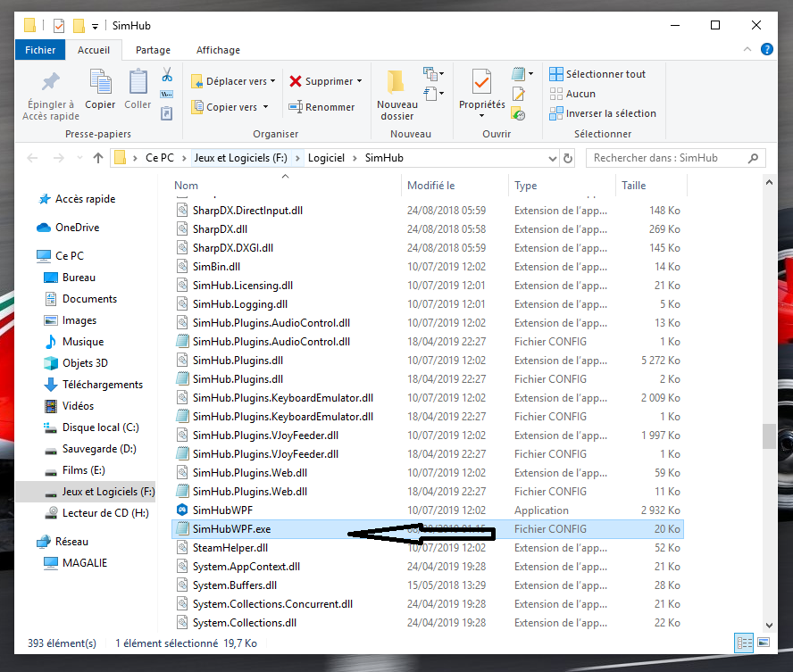
Task: Go up one folder with the Up arrow
Action: click(98, 158)
